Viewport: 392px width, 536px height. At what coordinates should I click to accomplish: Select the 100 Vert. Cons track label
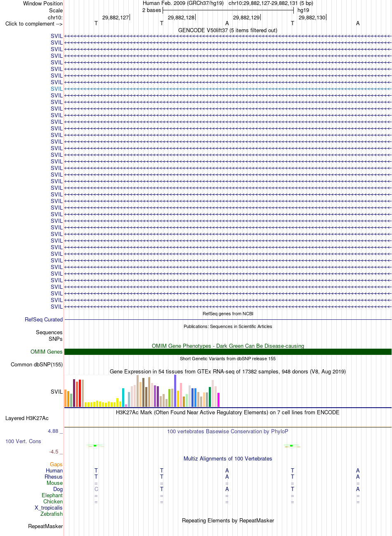pos(23,441)
